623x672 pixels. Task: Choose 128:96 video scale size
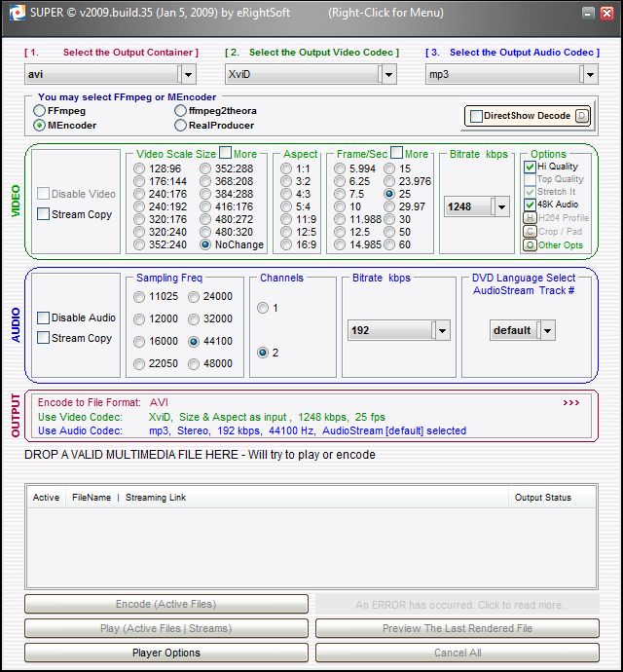(x=139, y=168)
